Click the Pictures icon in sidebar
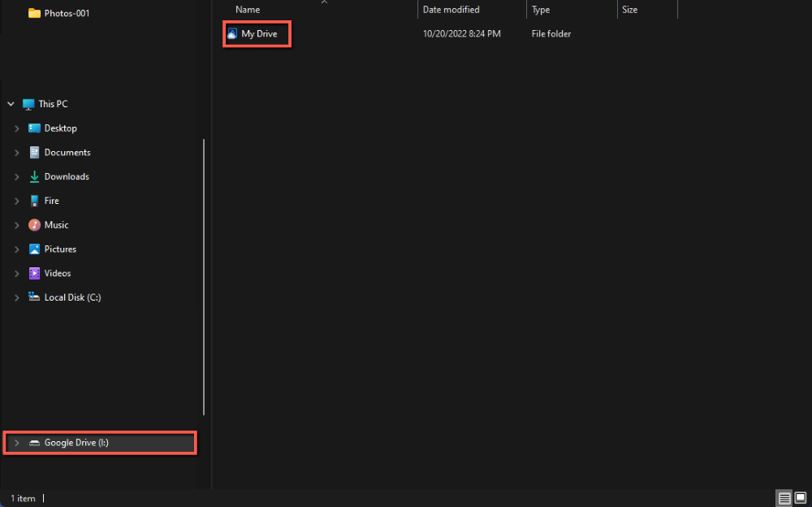The height and width of the screenshot is (507, 812). tap(34, 249)
